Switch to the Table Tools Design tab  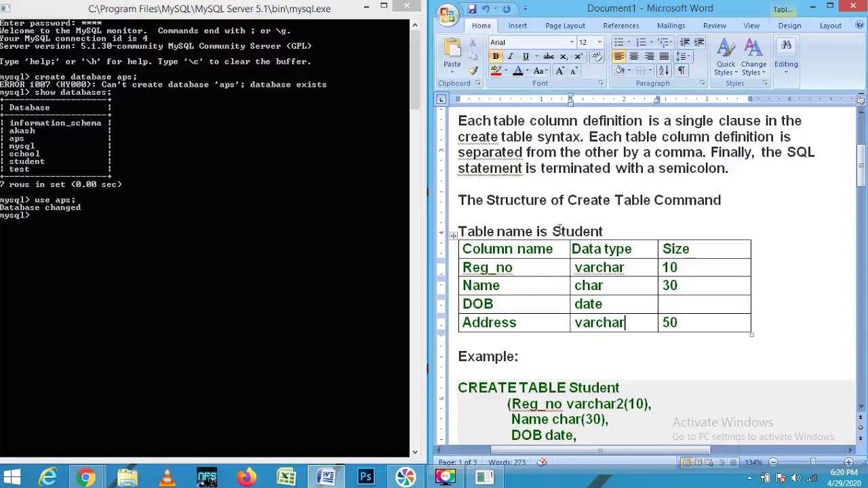click(789, 26)
